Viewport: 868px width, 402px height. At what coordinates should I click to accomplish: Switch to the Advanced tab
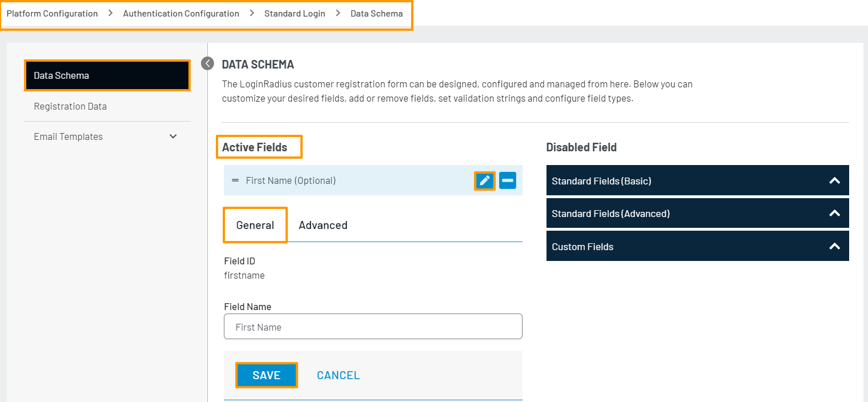[323, 225]
